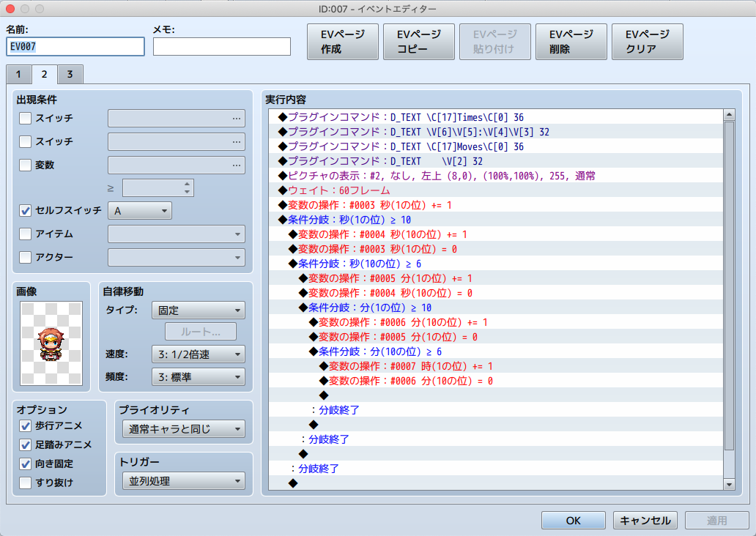
Task: Select the ウェイト：60フレーム command
Action: coord(496,190)
